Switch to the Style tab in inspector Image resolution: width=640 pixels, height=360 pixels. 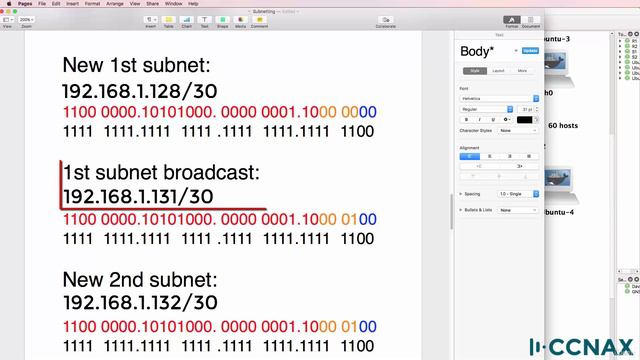[x=475, y=71]
